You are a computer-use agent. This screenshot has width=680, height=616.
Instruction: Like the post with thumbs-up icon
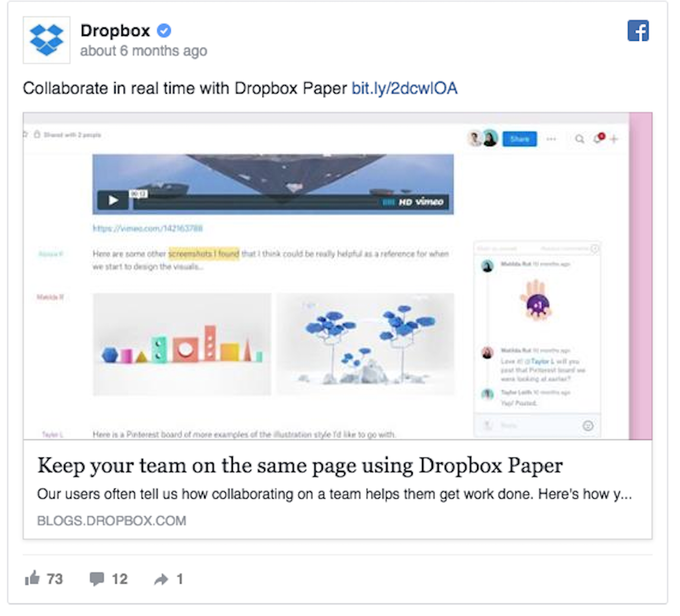32,578
